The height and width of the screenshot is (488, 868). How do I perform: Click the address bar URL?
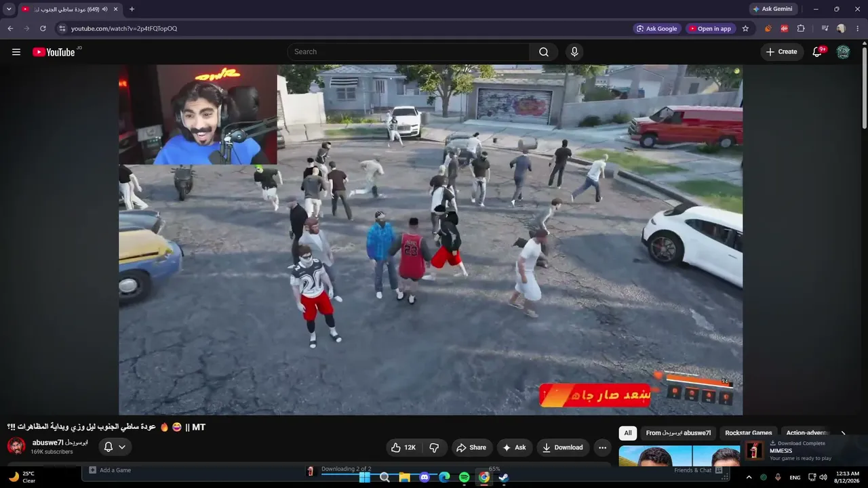[124, 28]
